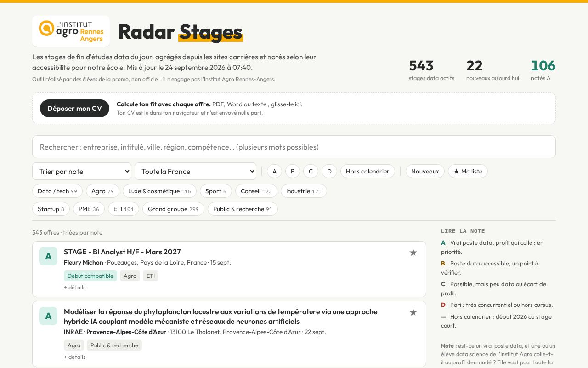Filter by PME company size
588x368 pixels.
click(x=89, y=209)
